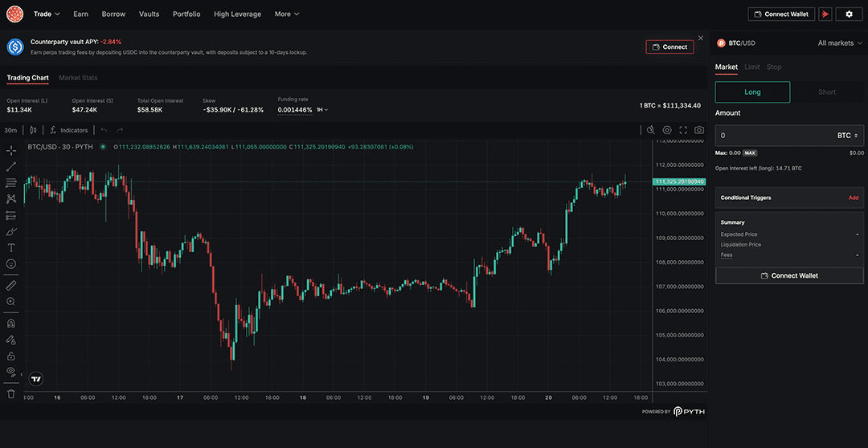868x448 pixels.
Task: Expand the All markets dropdown
Action: pos(839,43)
